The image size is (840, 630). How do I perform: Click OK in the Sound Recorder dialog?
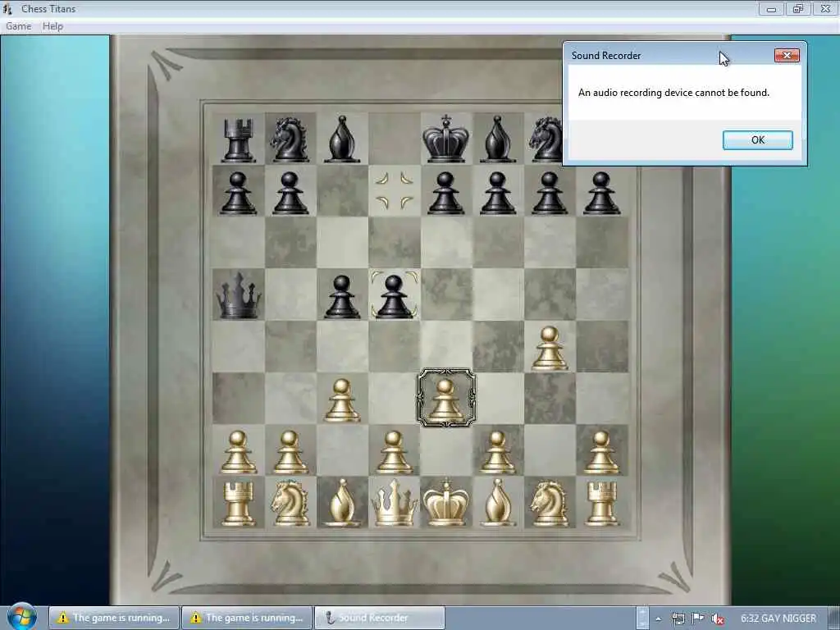pos(757,139)
